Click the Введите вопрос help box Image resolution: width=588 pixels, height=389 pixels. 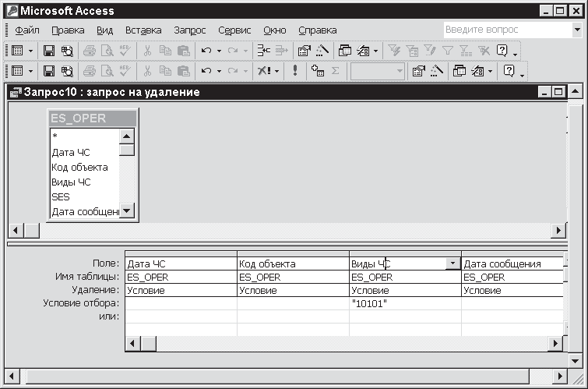pos(506,30)
